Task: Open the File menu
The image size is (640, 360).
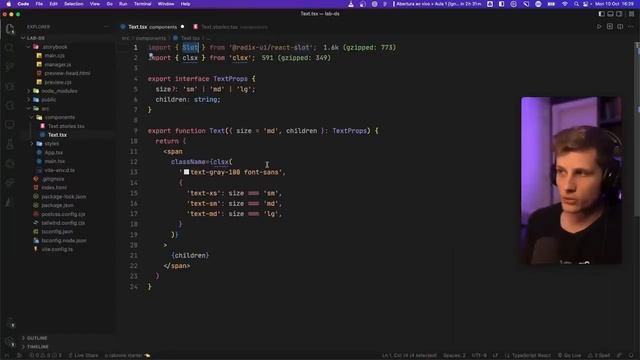Action: (x=39, y=4)
